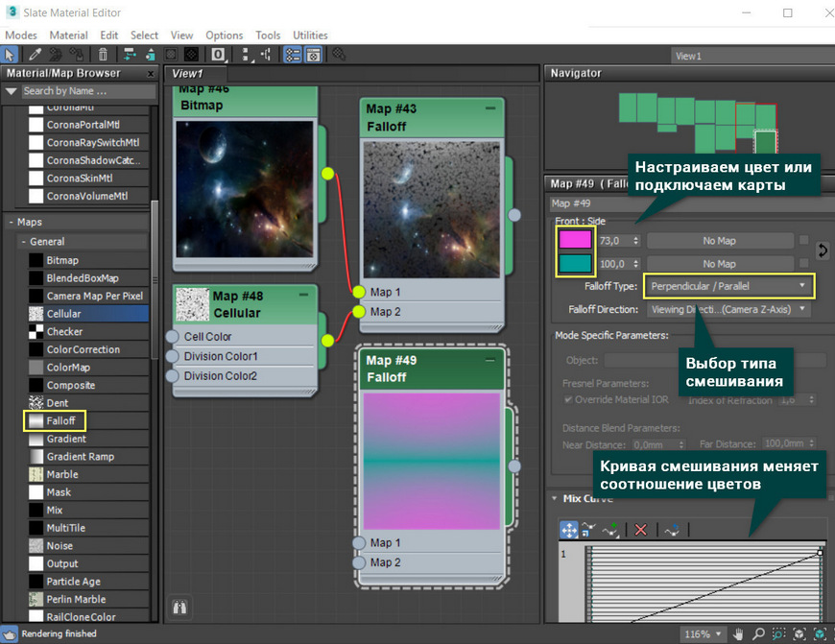Activate the Pan hand tool
835x644 pixels.
pos(739,634)
